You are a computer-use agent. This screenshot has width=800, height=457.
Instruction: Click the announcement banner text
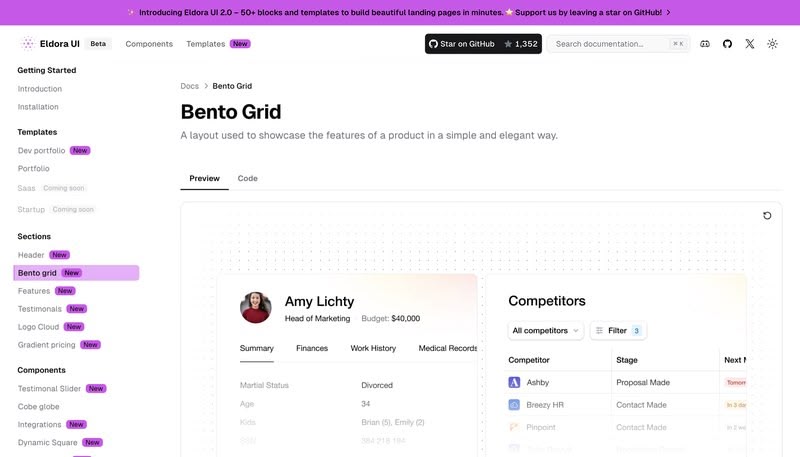point(400,12)
